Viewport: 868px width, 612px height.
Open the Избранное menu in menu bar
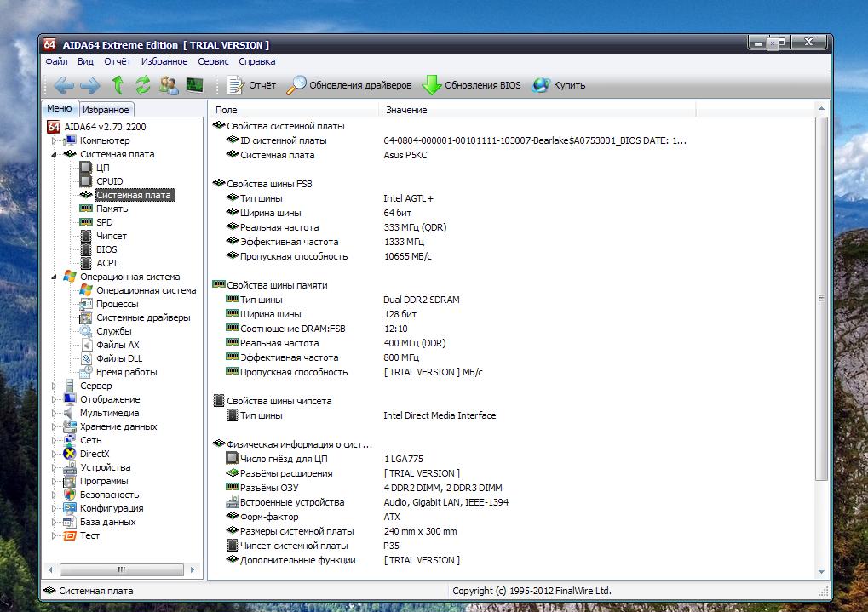[x=164, y=61]
